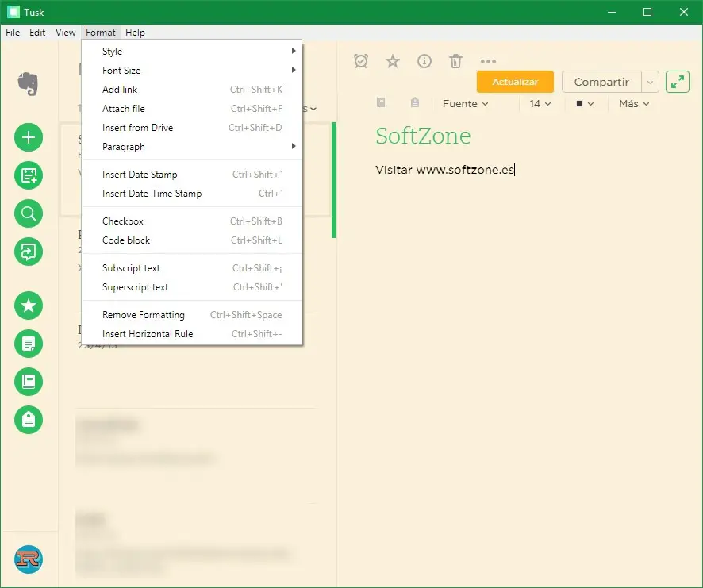Apply Subscript text formatting

[x=192, y=267]
